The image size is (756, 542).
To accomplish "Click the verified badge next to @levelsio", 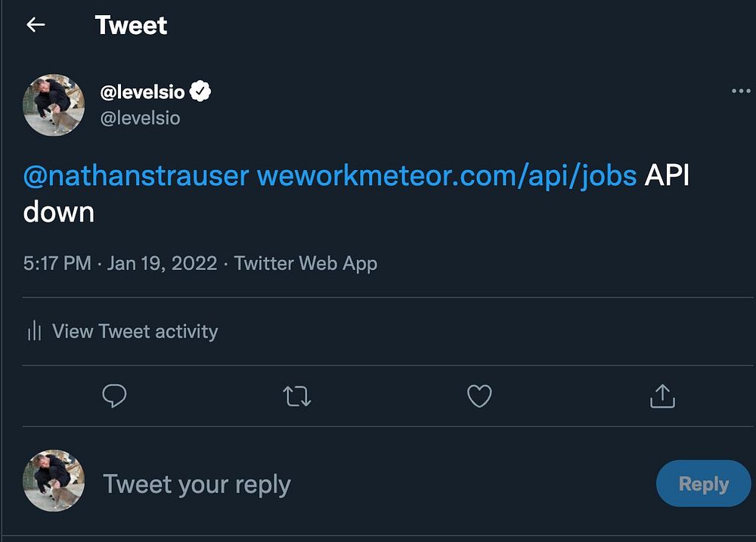I will click(200, 92).
